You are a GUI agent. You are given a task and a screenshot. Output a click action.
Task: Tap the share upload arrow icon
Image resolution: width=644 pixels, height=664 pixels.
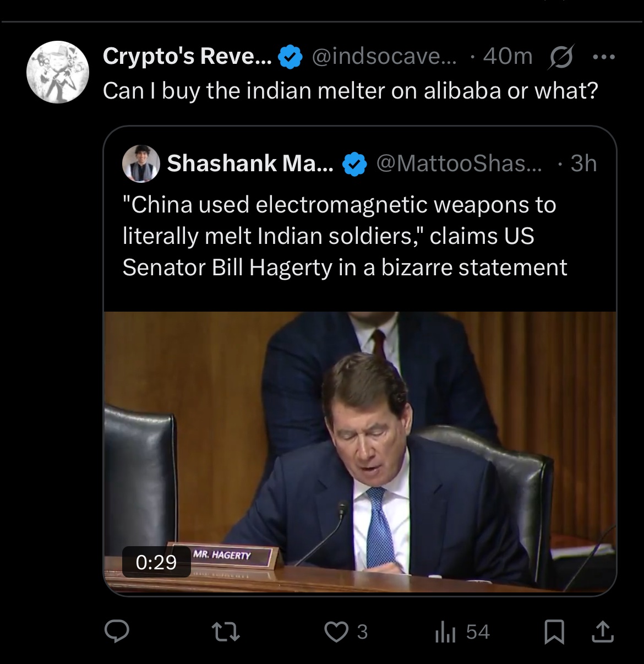[602, 632]
